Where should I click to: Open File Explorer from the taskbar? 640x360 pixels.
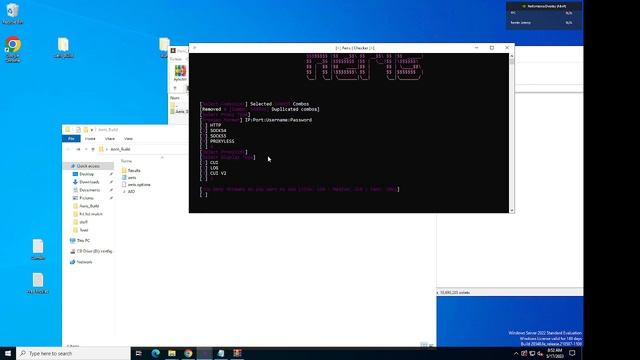pos(172,353)
